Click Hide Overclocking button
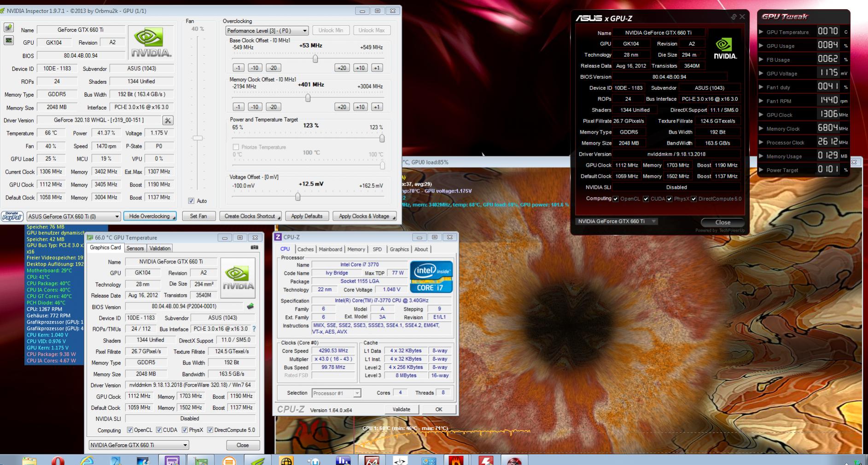 [150, 216]
